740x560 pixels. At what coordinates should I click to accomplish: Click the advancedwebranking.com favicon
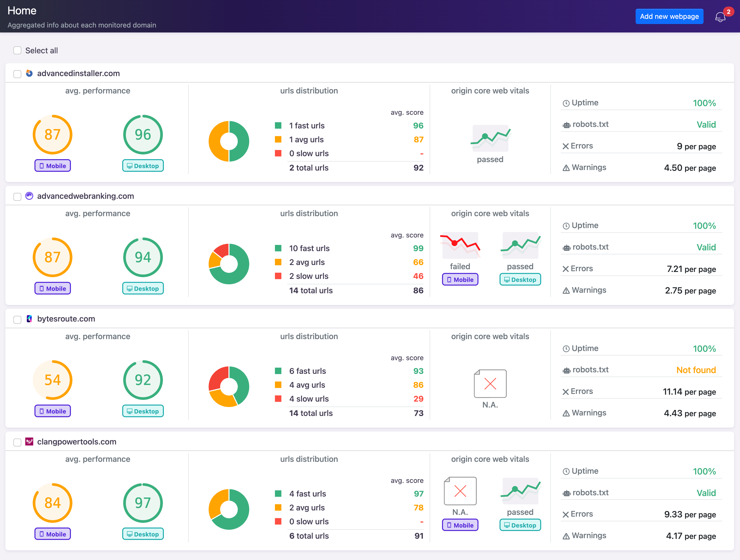[x=29, y=196]
